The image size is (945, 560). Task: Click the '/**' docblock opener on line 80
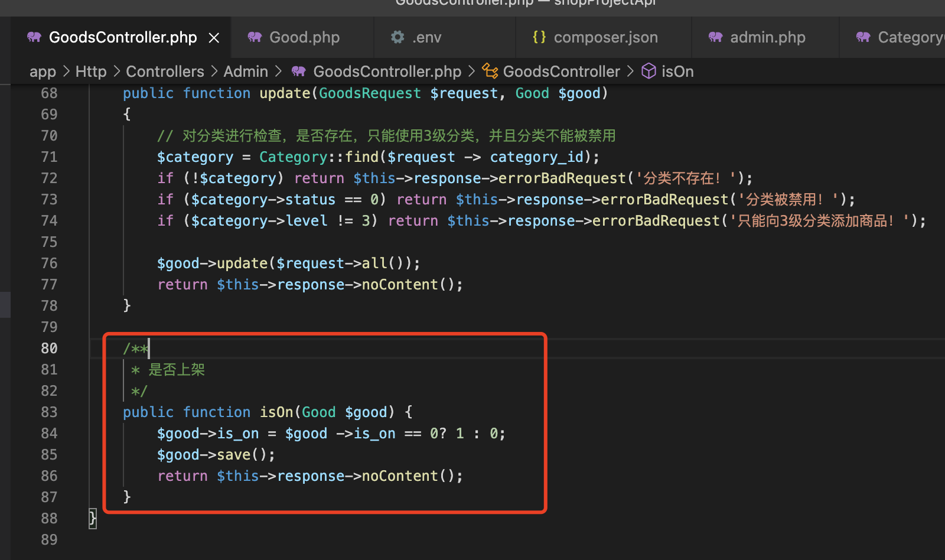click(135, 349)
